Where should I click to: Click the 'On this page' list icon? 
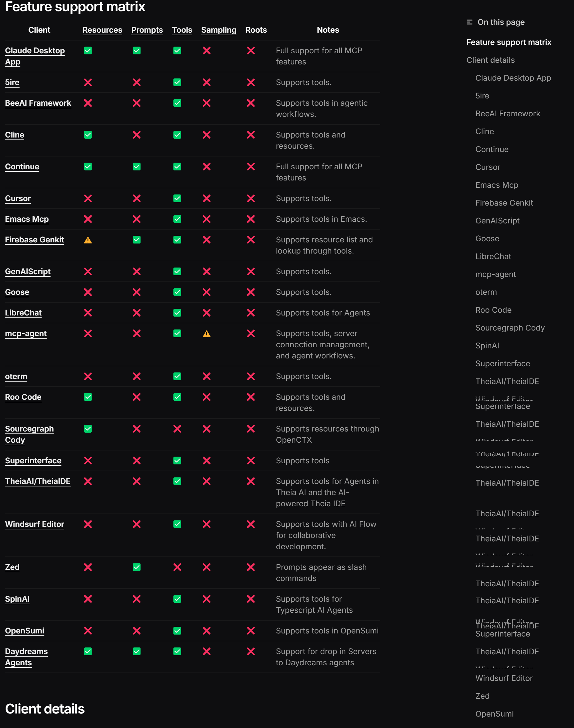(x=470, y=22)
